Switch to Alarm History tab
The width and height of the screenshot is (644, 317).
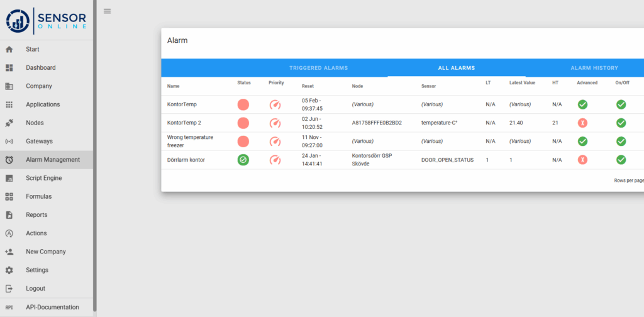594,68
